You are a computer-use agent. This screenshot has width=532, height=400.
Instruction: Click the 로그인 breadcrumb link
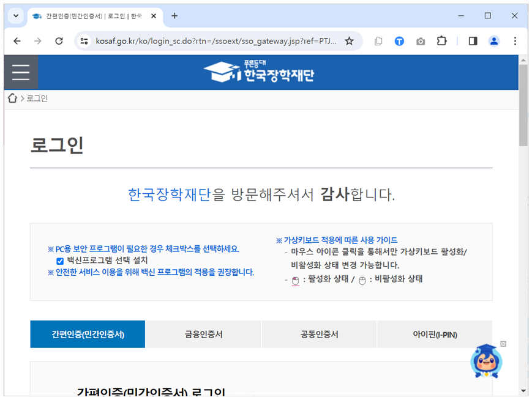37,98
